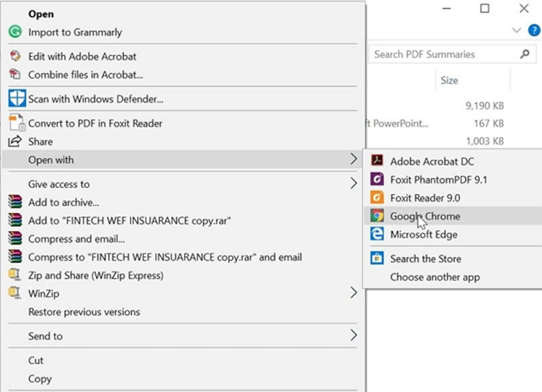This screenshot has width=542, height=392.
Task: Click the orange Foxit Reader 9.0 icon
Action: pyautogui.click(x=377, y=198)
